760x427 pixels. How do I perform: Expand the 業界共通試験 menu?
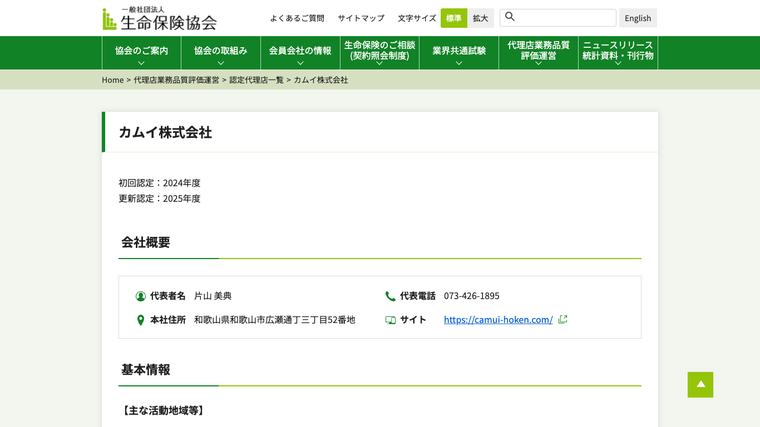point(459,53)
